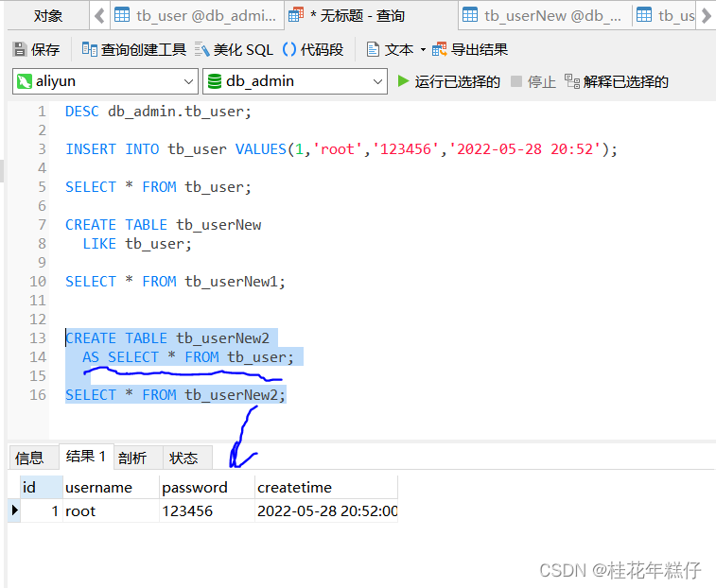Image resolution: width=716 pixels, height=588 pixels.
Task: Click the Text (文本) document icon
Action: tap(373, 49)
